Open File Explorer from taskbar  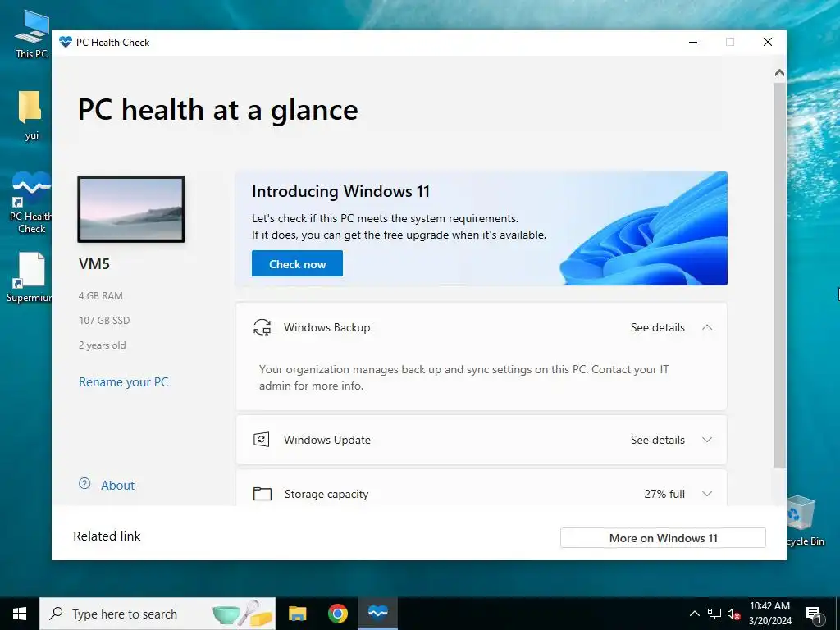[x=297, y=614]
